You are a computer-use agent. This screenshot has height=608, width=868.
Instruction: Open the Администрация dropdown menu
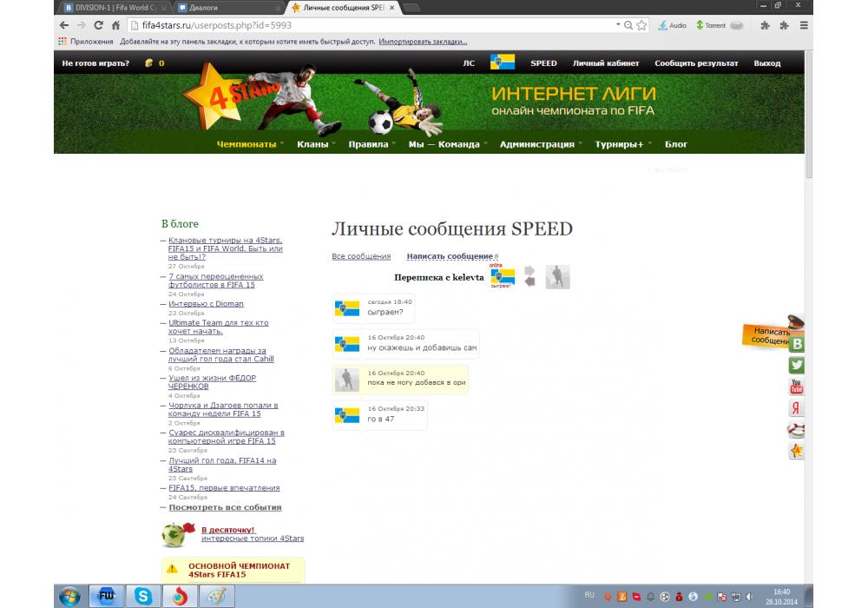536,144
